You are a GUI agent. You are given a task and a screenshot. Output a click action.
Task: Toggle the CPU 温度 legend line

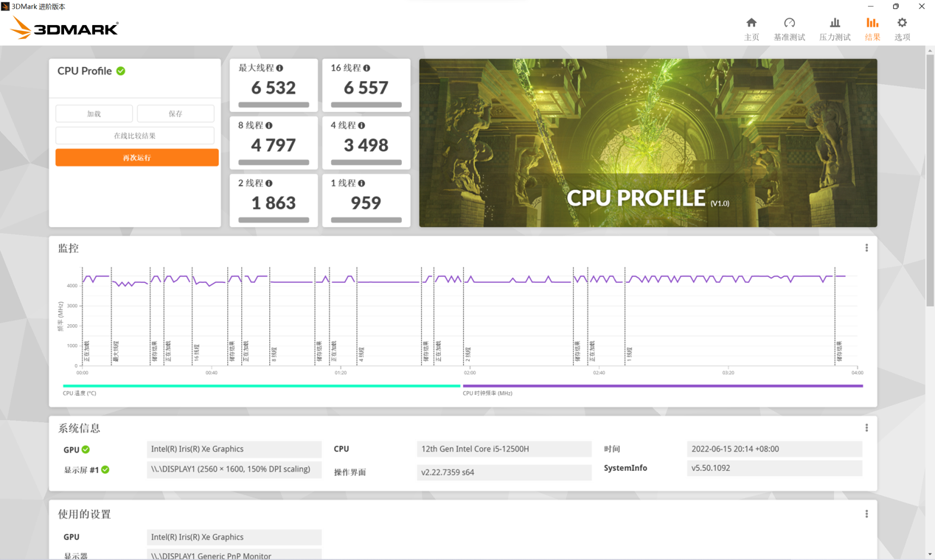(x=261, y=386)
